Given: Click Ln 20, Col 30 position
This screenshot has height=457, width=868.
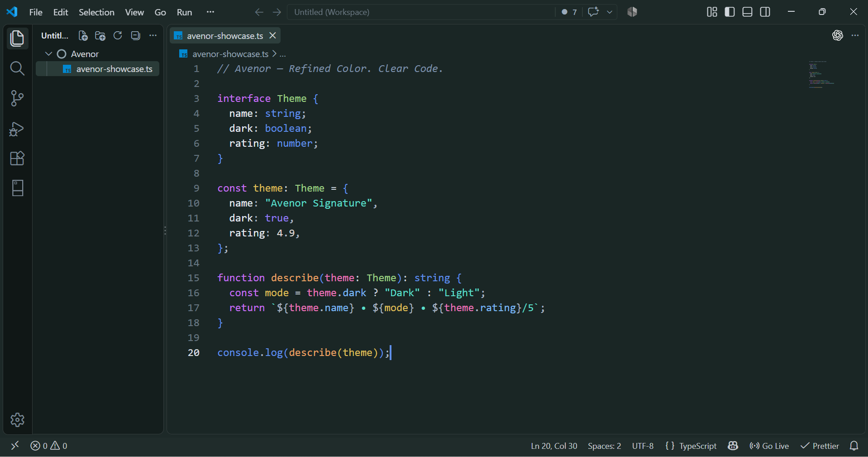Looking at the screenshot, I should point(554,446).
